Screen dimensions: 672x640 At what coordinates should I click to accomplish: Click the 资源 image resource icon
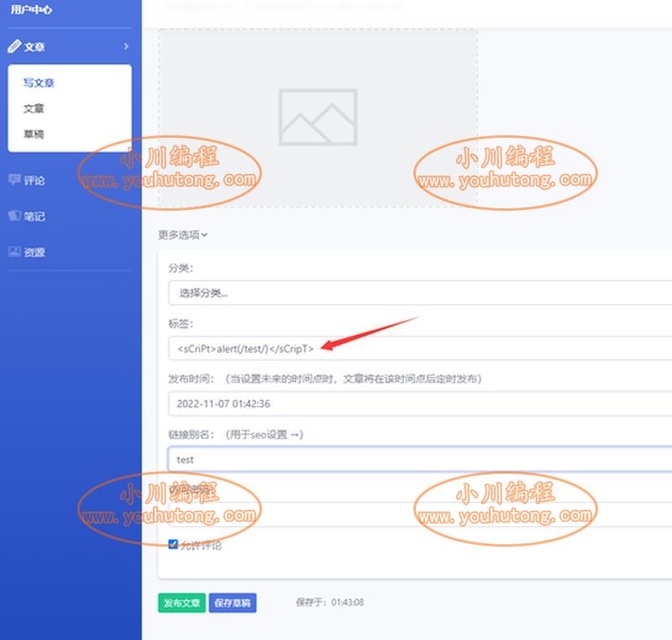point(14,251)
